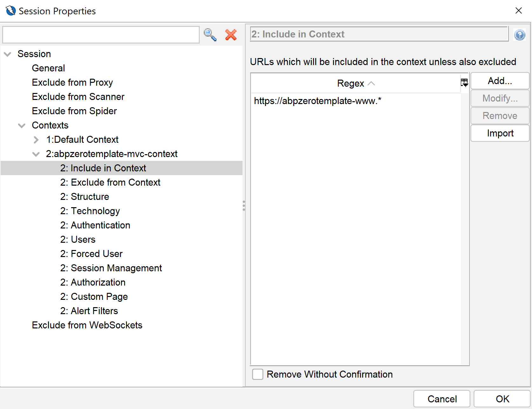The height and width of the screenshot is (409, 532).
Task: Click the Add... button
Action: (x=500, y=81)
